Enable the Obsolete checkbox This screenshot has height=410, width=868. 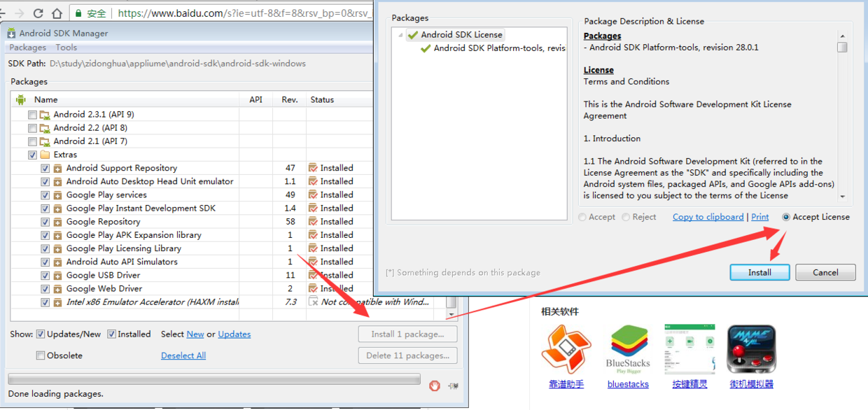point(41,355)
